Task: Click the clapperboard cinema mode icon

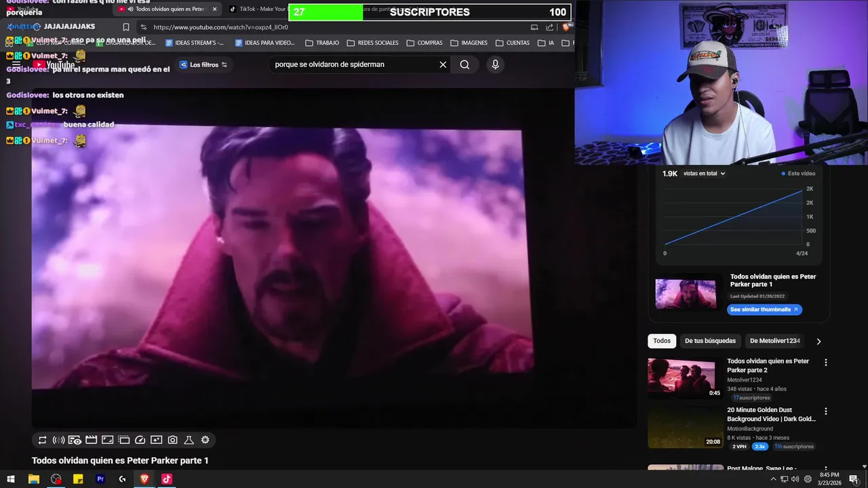Action: pos(91,440)
